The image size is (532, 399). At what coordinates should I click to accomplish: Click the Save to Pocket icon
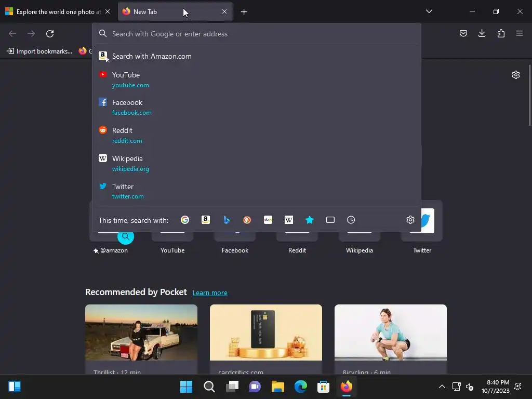463,33
